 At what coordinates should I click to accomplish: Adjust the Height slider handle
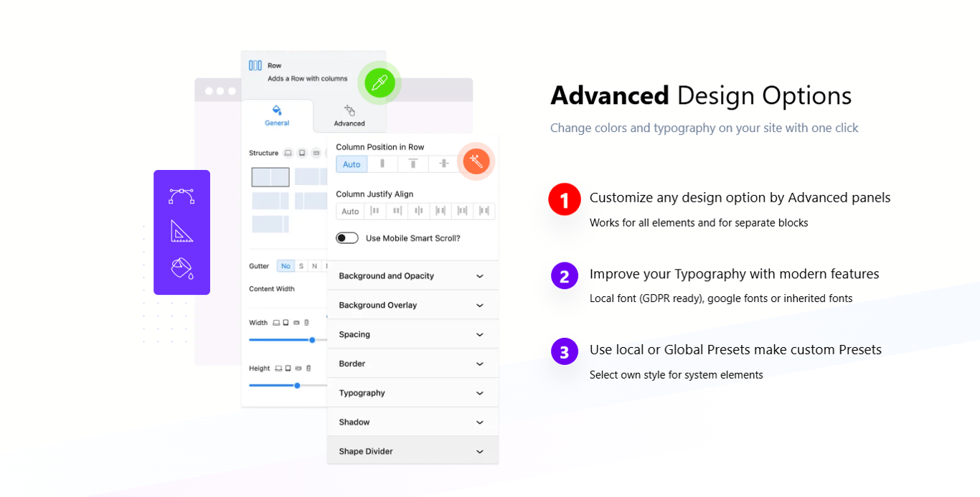coord(297,385)
